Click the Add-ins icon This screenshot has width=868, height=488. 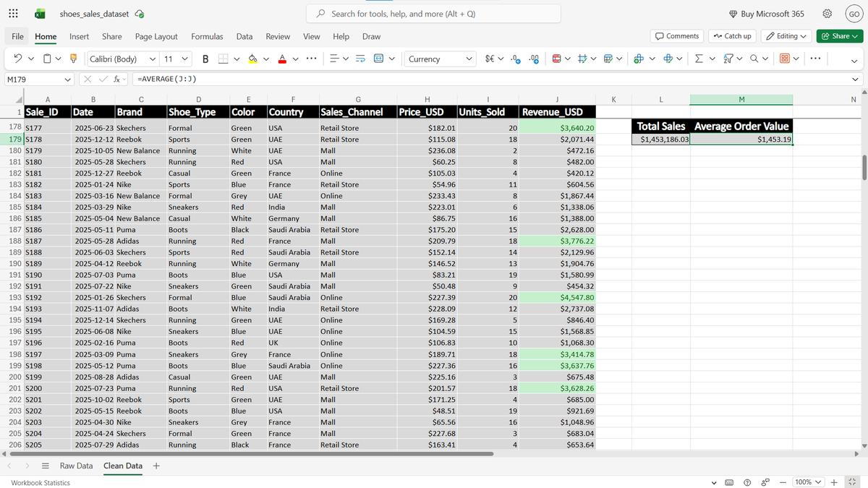[783, 59]
